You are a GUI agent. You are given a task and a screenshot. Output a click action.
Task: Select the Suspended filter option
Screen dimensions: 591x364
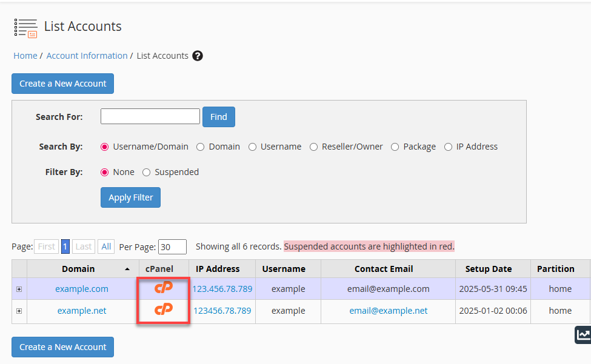pos(146,172)
